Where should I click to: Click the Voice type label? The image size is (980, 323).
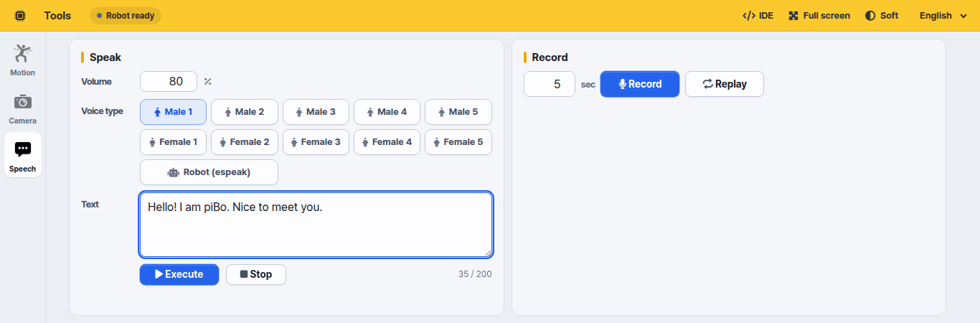pyautogui.click(x=102, y=111)
